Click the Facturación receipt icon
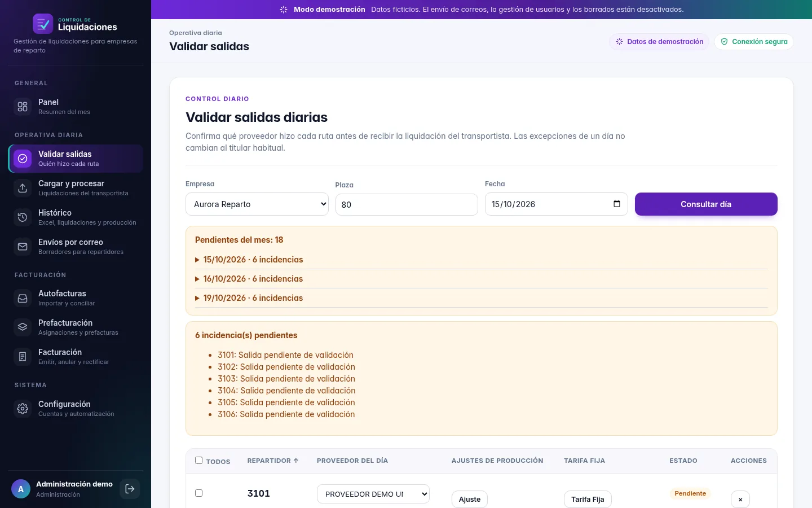 tap(23, 357)
